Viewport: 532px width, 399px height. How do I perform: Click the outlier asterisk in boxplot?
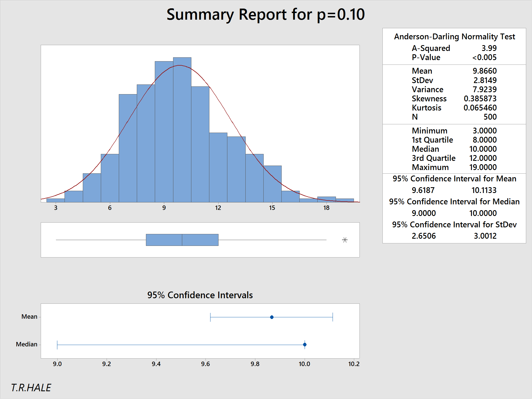tap(345, 240)
